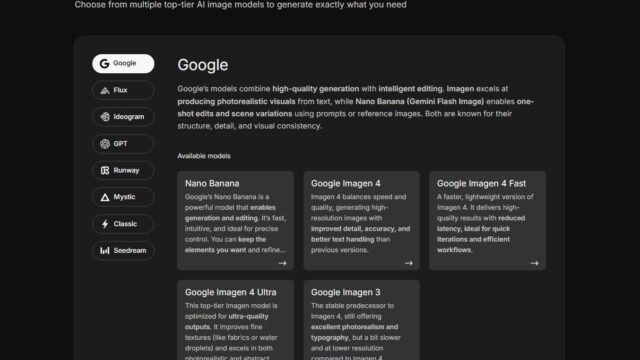The width and height of the screenshot is (640, 360).
Task: Click the Ideogram logo icon
Action: click(105, 117)
